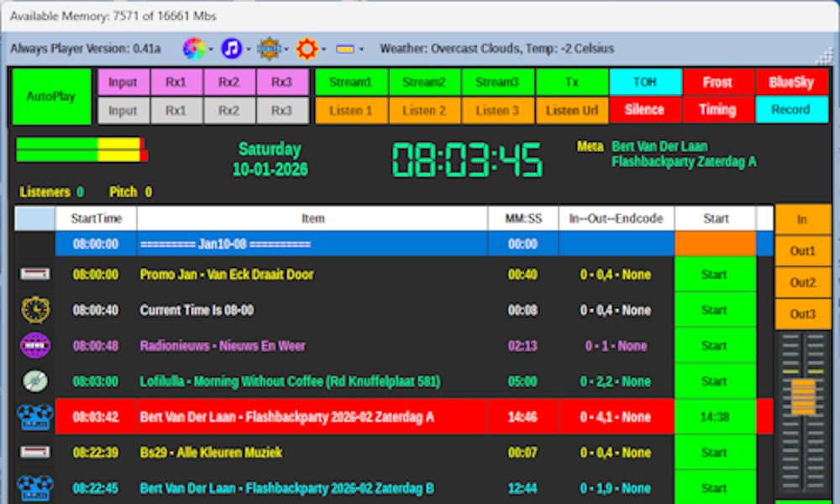
Task: Click the CD icon next to Lofilulla track
Action: pyautogui.click(x=35, y=381)
